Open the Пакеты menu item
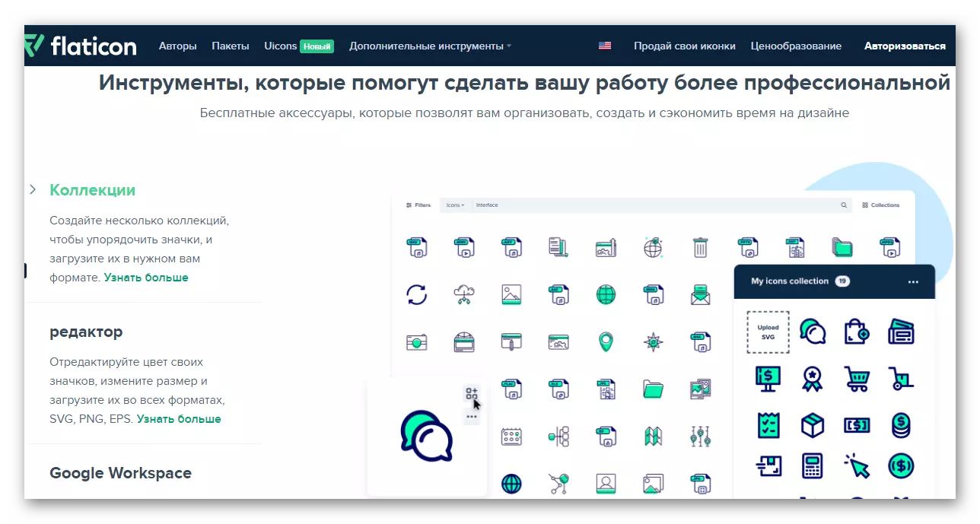 [231, 46]
